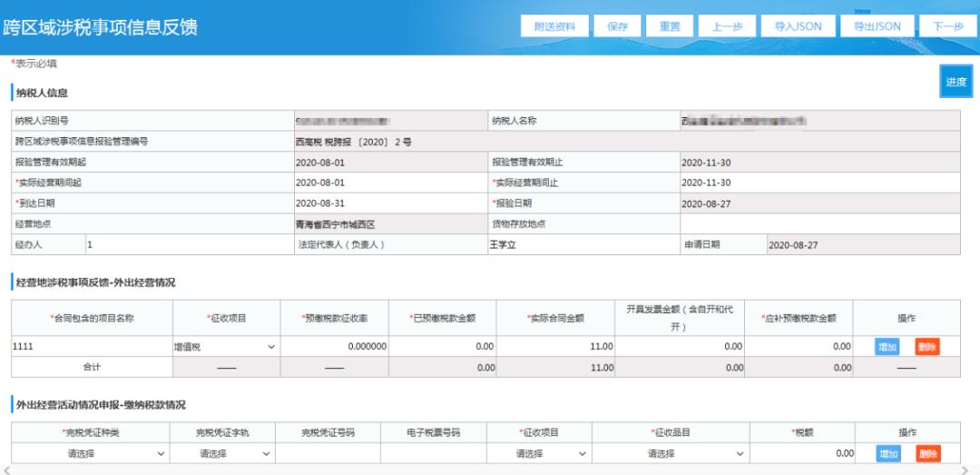The height and width of the screenshot is (475, 980).
Task: Click the 经办人 field containing 1
Action: 190,244
